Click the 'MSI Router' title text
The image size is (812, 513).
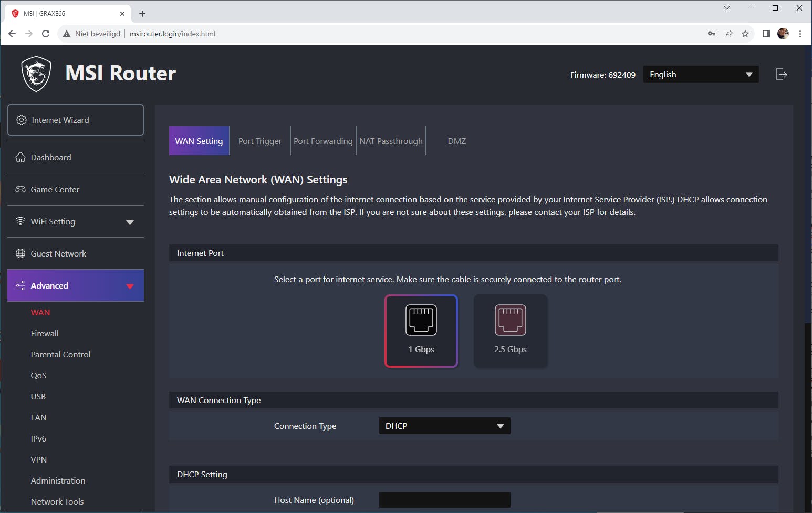120,73
